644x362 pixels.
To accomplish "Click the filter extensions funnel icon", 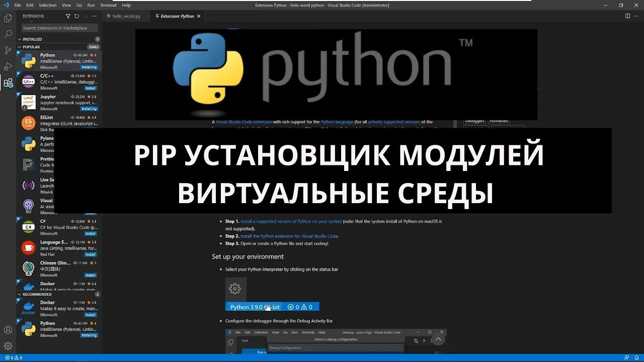I will pyautogui.click(x=68, y=16).
